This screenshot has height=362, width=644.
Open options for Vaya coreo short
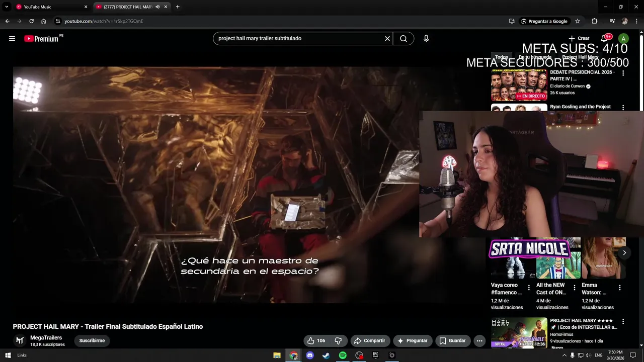(x=529, y=288)
